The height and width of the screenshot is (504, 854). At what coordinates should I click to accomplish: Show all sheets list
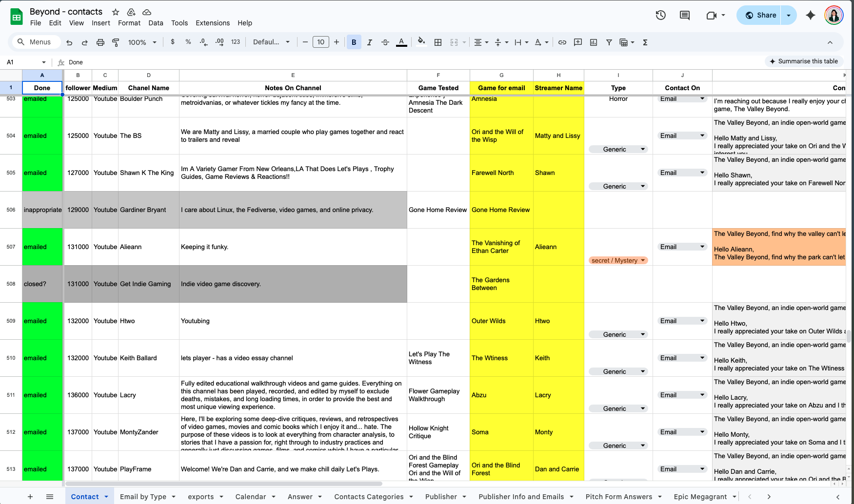(x=50, y=497)
